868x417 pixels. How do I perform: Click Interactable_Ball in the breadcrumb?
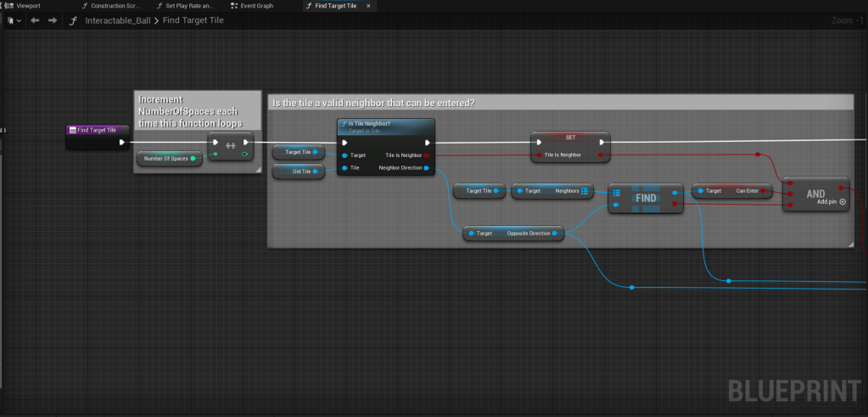[x=118, y=20]
